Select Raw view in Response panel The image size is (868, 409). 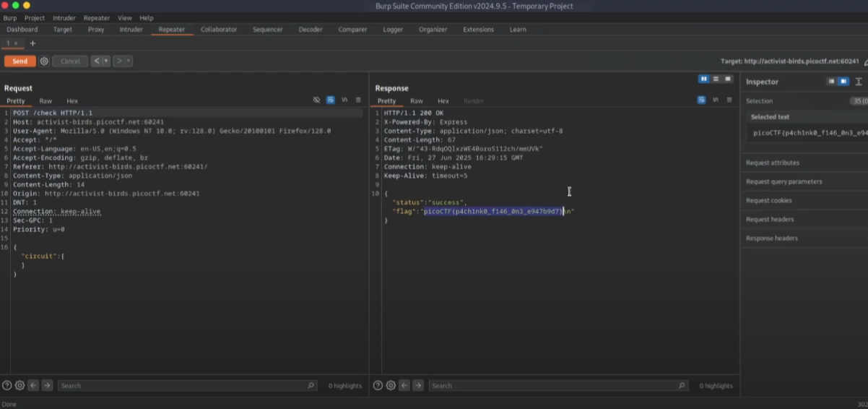pyautogui.click(x=417, y=101)
